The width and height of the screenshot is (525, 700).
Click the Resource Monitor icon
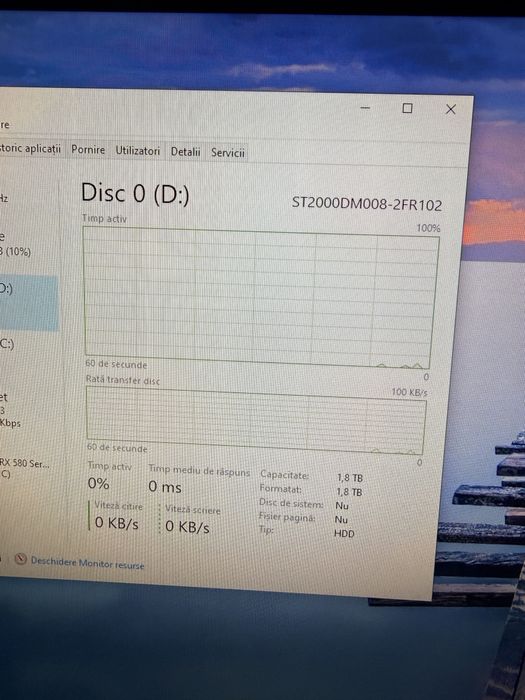pyautogui.click(x=21, y=559)
